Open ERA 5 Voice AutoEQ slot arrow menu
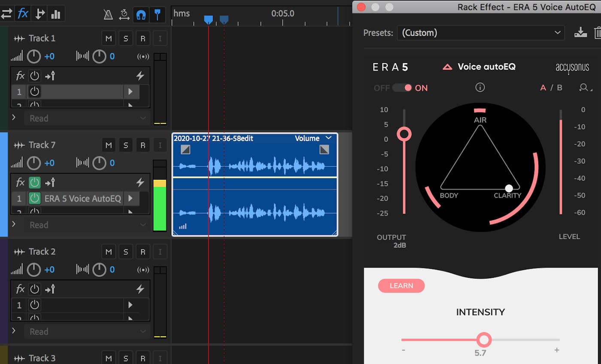This screenshot has width=601, height=364. pyautogui.click(x=131, y=199)
